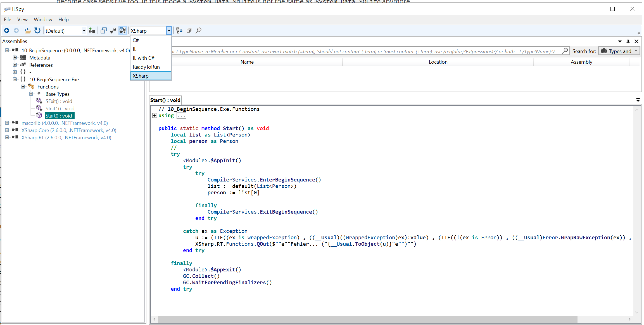The image size is (644, 325).
Task: Expand the XSharp.Core assembly node
Action: click(7, 130)
